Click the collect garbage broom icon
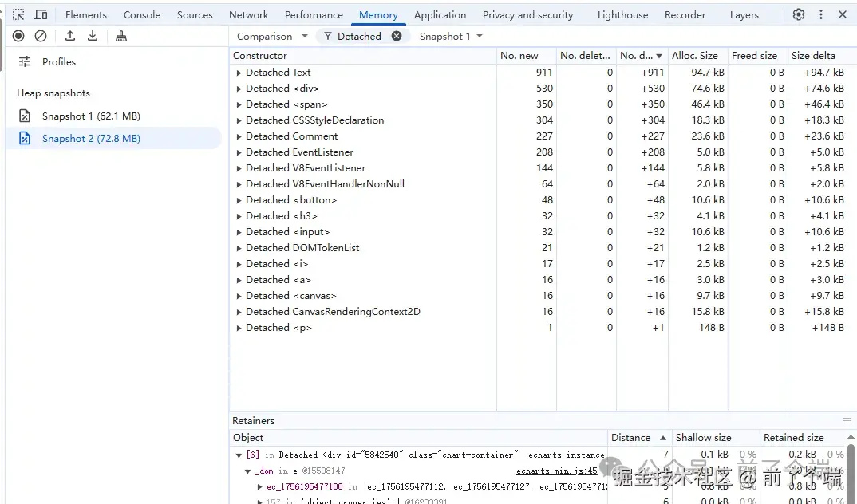The height and width of the screenshot is (504, 857). click(121, 36)
